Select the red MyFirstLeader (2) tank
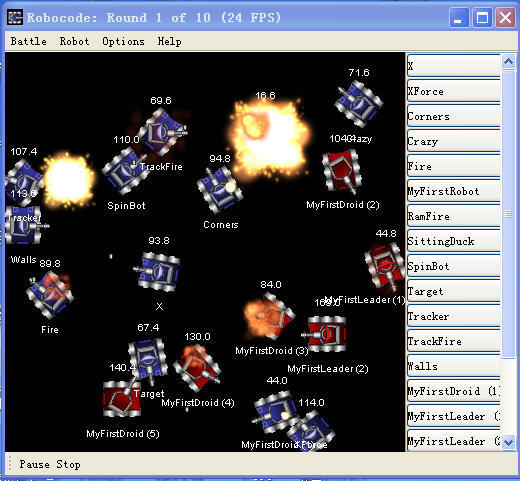Screen dimensions: 520x481 pyautogui.click(x=325, y=334)
